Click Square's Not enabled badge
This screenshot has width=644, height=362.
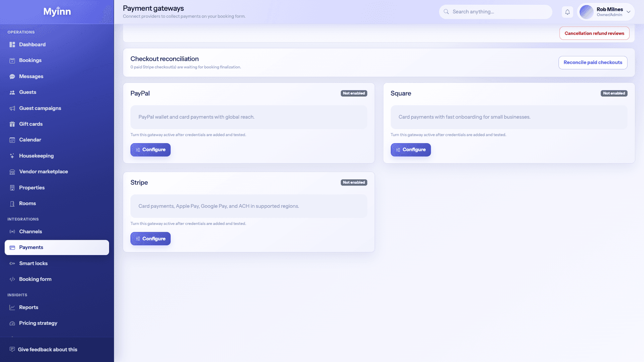click(614, 93)
